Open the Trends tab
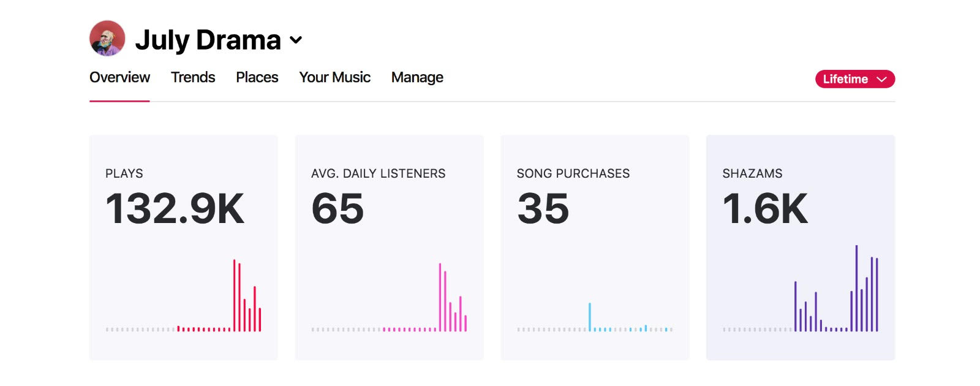Viewport: 980px width, 386px height. pos(193,77)
